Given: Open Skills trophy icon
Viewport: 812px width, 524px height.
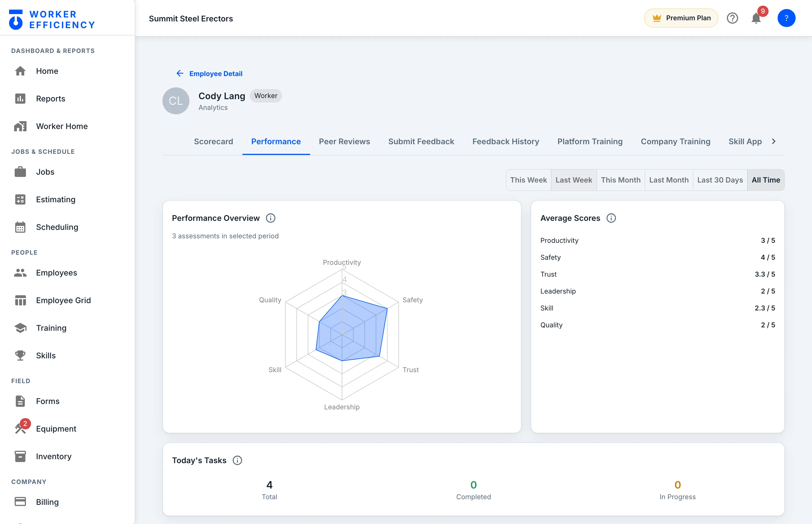Looking at the screenshot, I should tap(20, 355).
